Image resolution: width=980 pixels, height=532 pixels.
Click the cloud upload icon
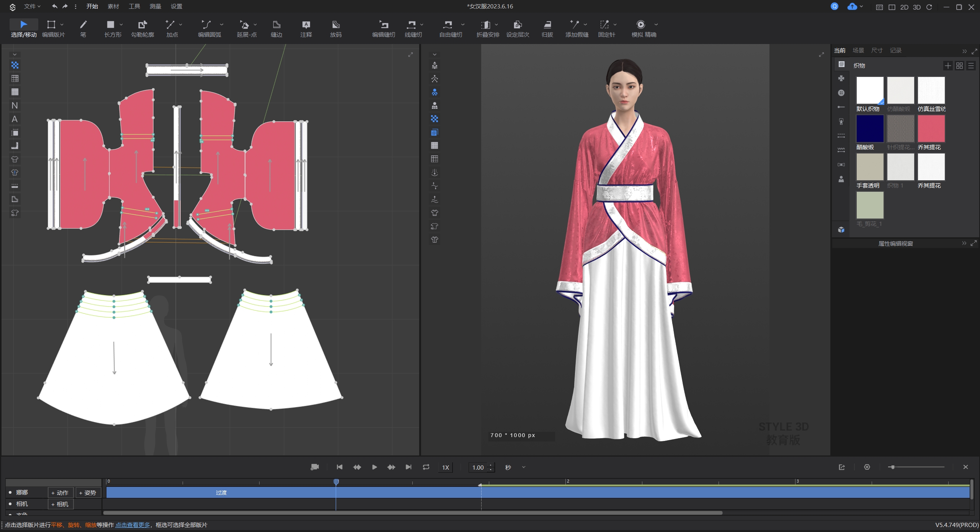[852, 7]
